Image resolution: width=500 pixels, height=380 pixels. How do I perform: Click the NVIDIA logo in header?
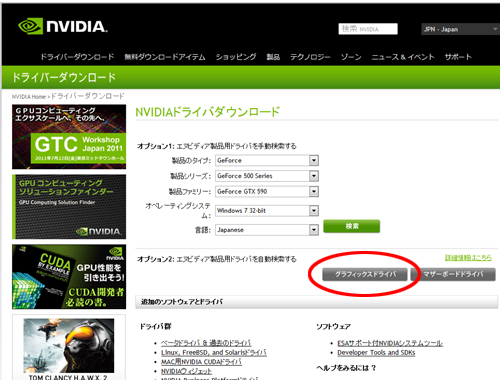(x=63, y=26)
